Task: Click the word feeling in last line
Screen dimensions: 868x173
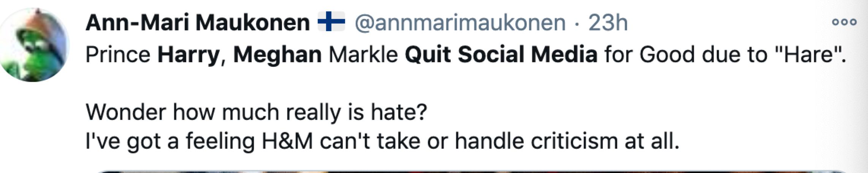Action: [x=220, y=141]
